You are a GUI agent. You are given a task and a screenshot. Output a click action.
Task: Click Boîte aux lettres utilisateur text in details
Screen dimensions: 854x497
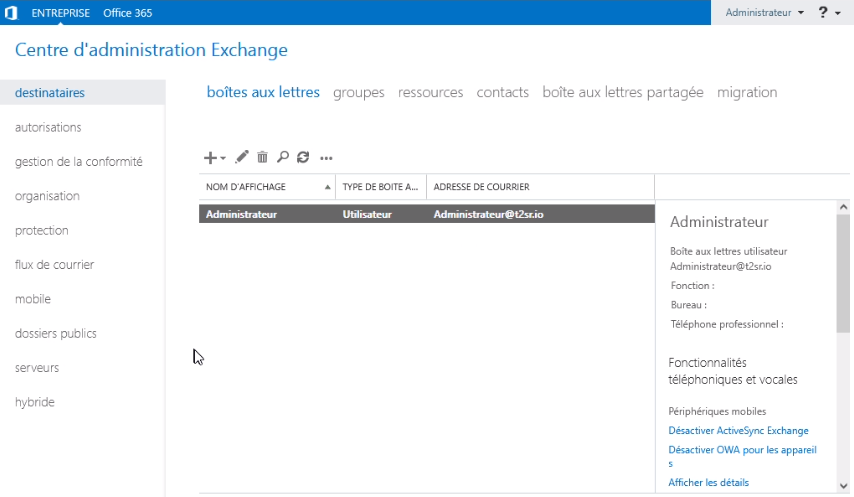[729, 251]
